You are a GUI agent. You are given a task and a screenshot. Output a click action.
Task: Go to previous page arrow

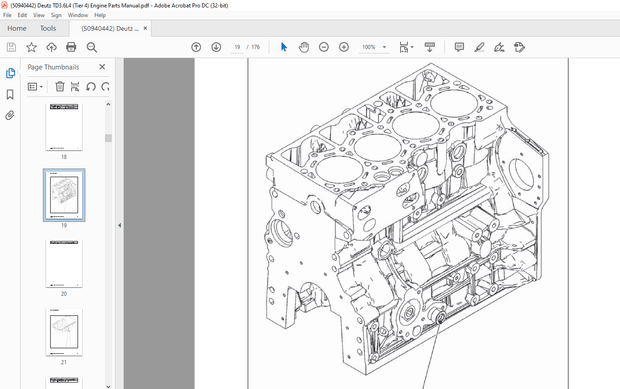196,47
